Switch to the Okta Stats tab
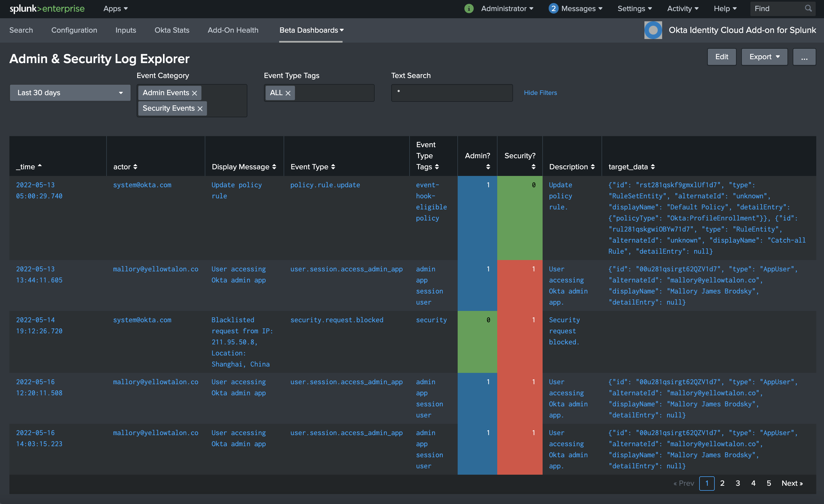Image resolution: width=824 pixels, height=504 pixels. coord(172,30)
